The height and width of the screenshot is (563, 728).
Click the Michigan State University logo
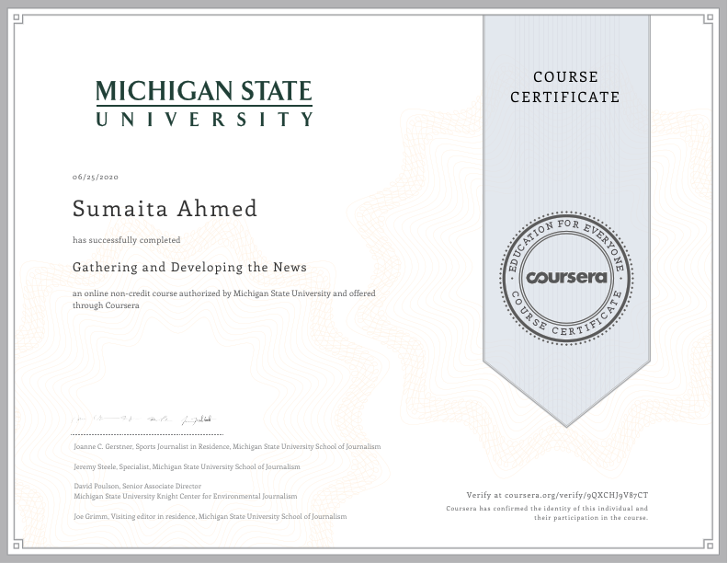click(x=204, y=103)
